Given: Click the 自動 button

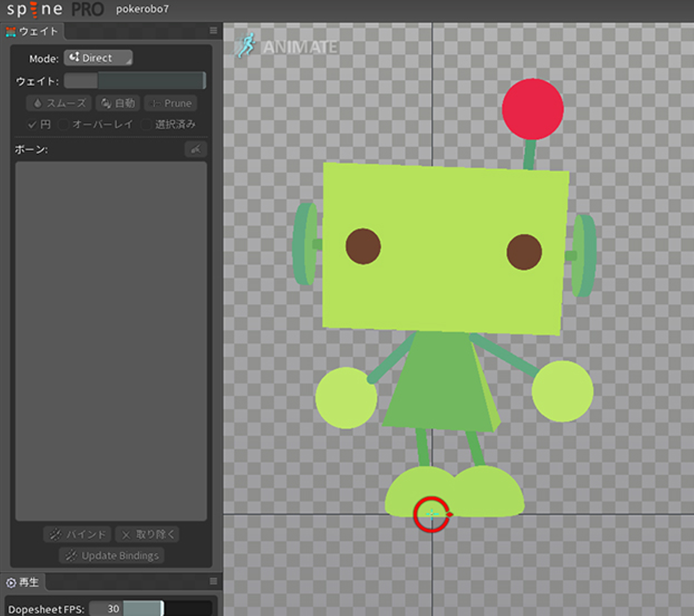Looking at the screenshot, I should pyautogui.click(x=118, y=103).
